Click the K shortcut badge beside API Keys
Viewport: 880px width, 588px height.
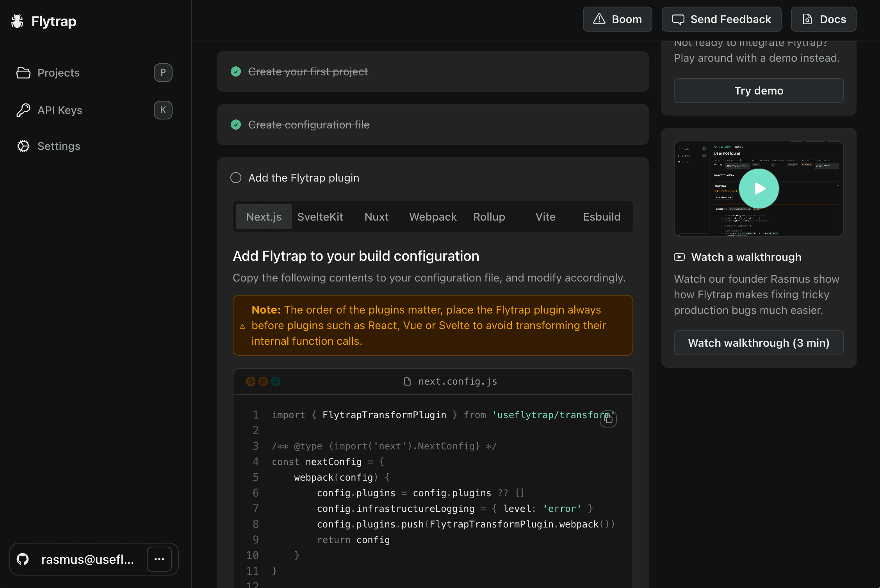(x=163, y=110)
